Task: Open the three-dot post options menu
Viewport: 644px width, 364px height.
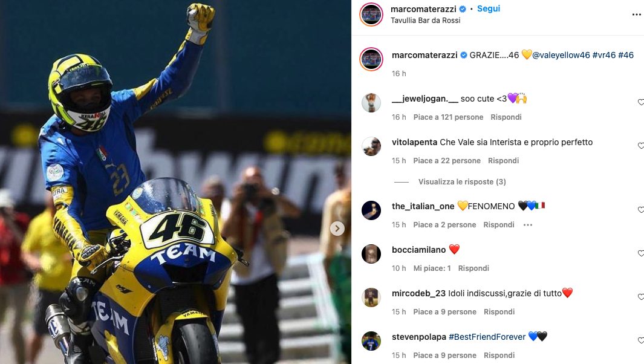Action: point(636,15)
